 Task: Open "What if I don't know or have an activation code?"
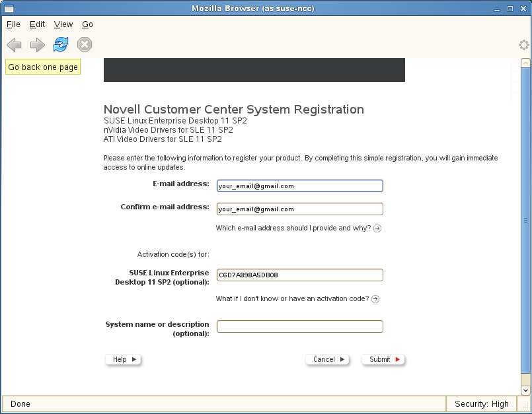[x=292, y=298]
